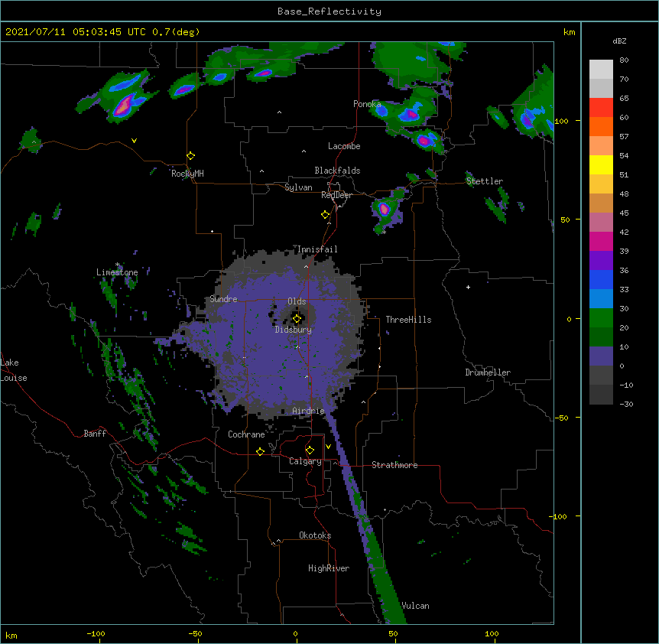Click the HighRiver label
This screenshot has height=644, width=659.
point(329,568)
